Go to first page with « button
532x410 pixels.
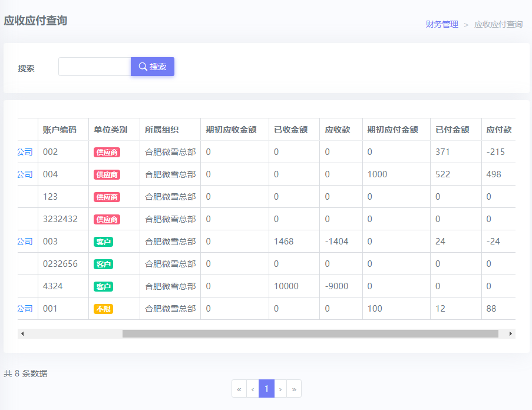[239, 389]
